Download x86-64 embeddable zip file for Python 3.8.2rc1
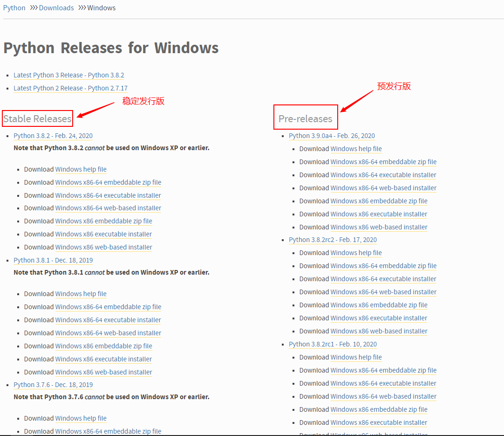The height and width of the screenshot is (436, 504). click(x=383, y=370)
